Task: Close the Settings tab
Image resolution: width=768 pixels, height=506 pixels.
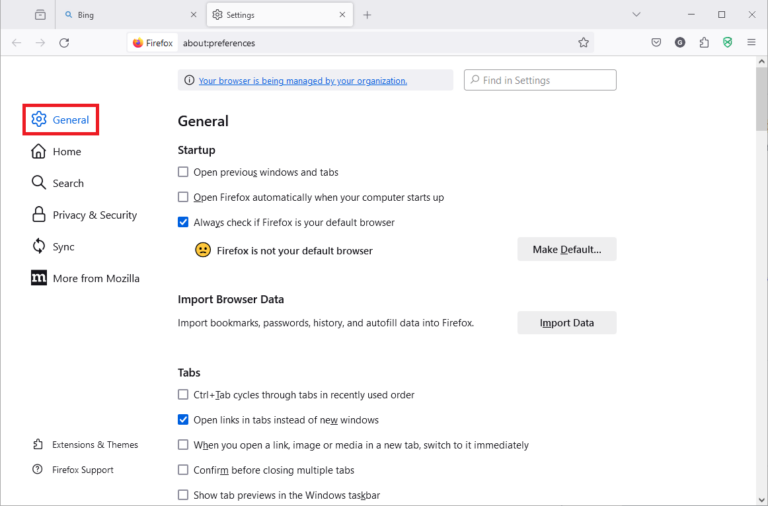Action: pyautogui.click(x=342, y=15)
